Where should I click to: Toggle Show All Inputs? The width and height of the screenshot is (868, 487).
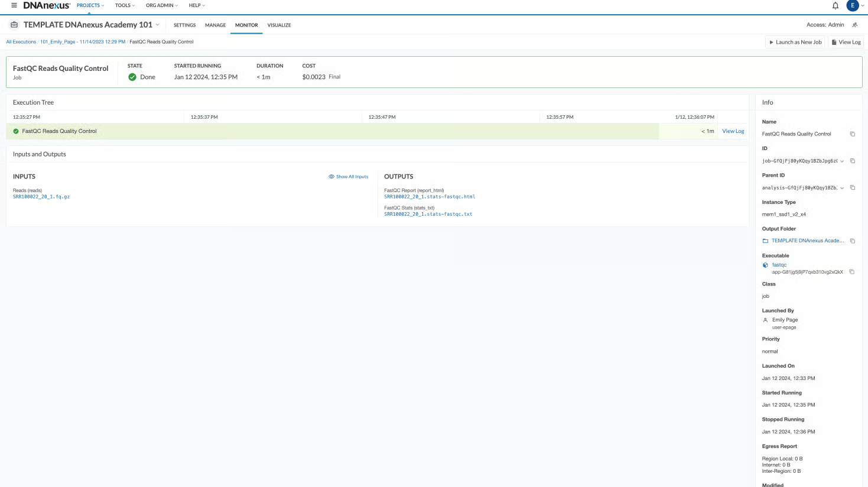[348, 177]
